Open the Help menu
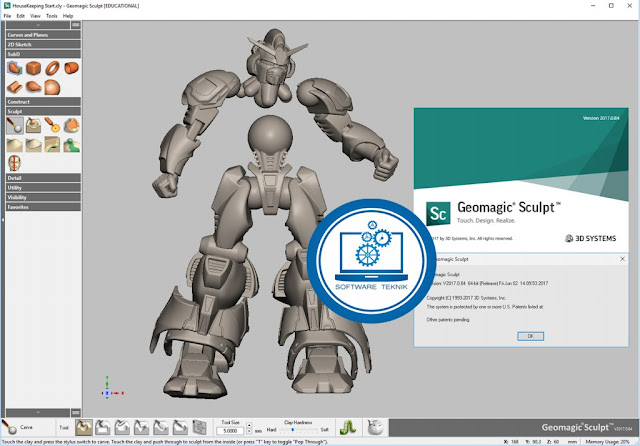This screenshot has height=446, width=640. pyautogui.click(x=68, y=16)
